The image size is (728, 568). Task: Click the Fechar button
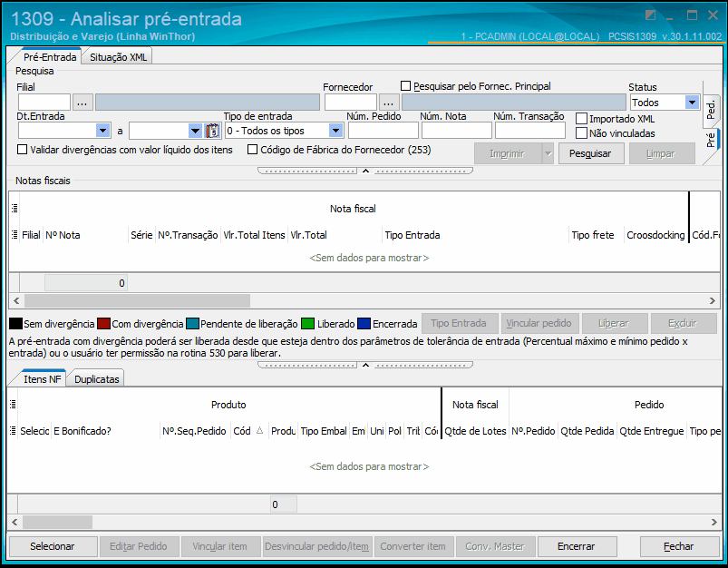pos(679,546)
